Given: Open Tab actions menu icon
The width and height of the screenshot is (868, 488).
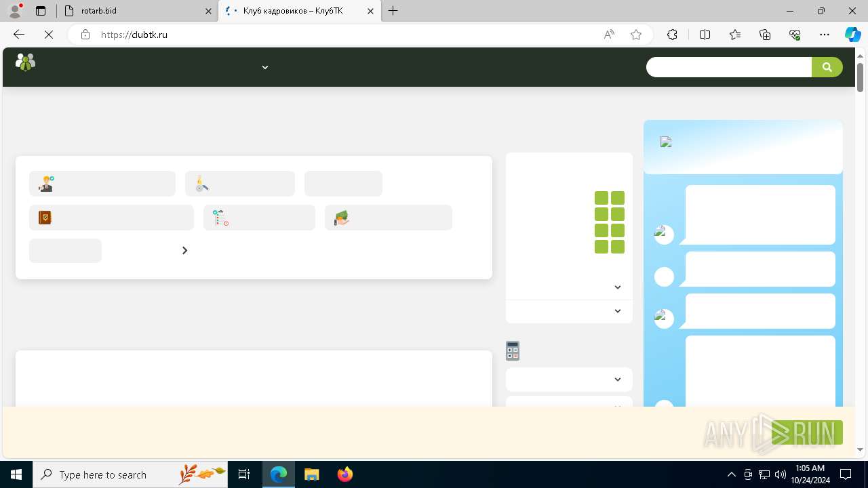Looking at the screenshot, I should 41,11.
